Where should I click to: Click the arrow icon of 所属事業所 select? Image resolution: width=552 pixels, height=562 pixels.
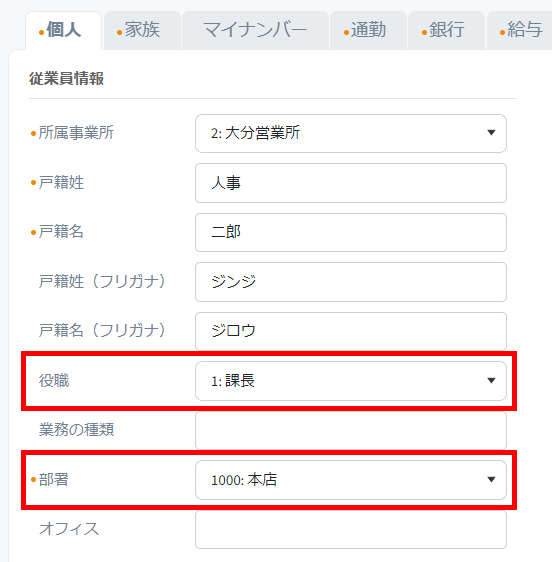pyautogui.click(x=491, y=133)
